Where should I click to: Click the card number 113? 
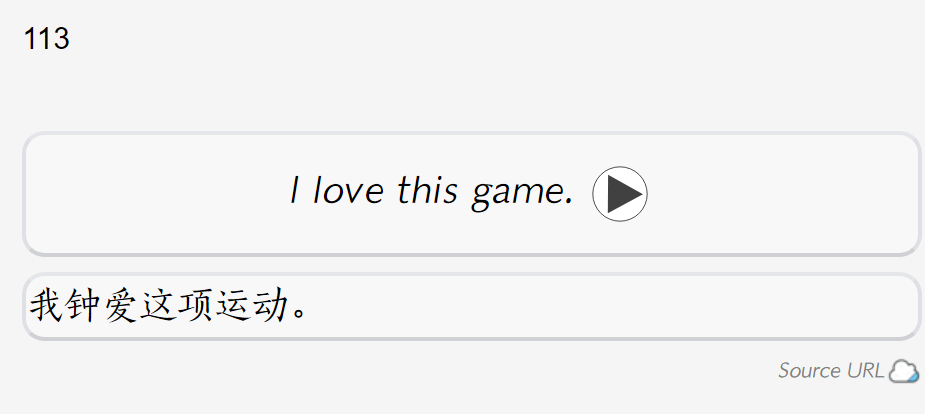point(47,39)
